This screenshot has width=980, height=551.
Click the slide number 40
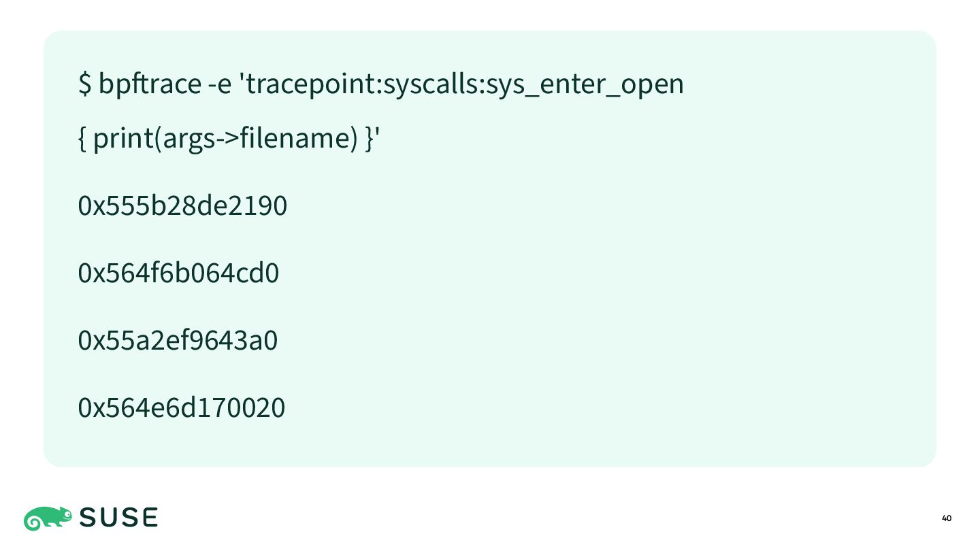(x=947, y=519)
